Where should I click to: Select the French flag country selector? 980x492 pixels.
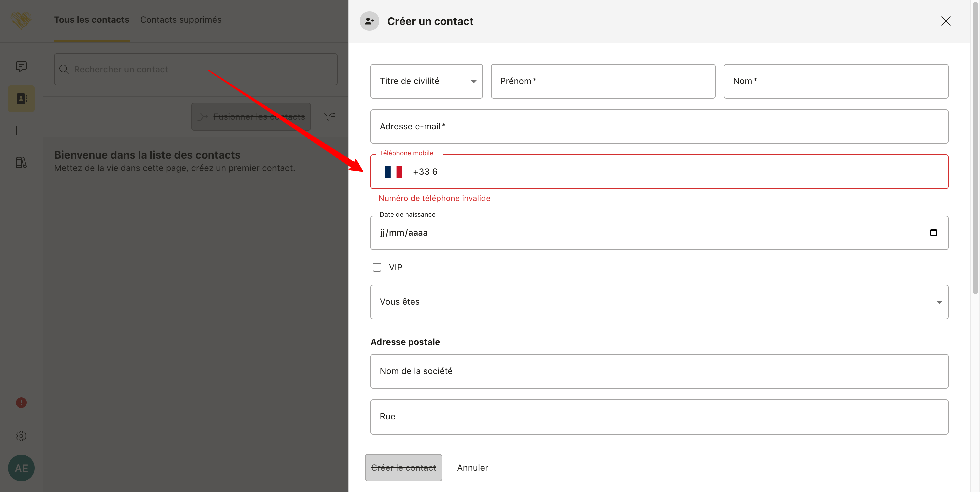[x=393, y=172]
